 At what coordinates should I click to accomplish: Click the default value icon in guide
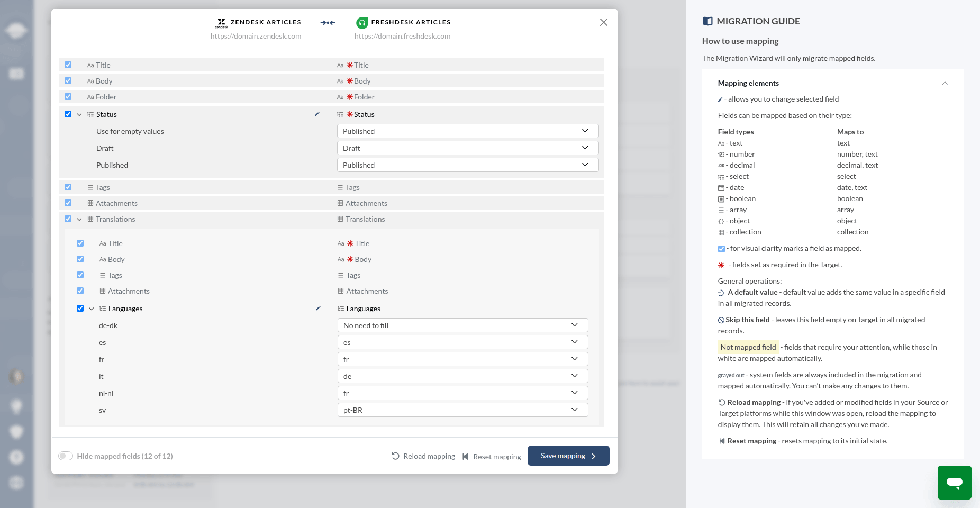pyautogui.click(x=721, y=293)
